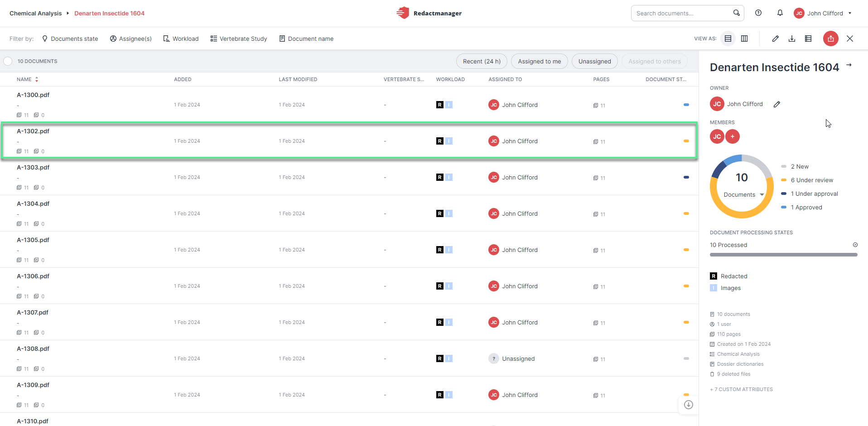
Task: Sort by WORKLOAD column header
Action: [450, 79]
